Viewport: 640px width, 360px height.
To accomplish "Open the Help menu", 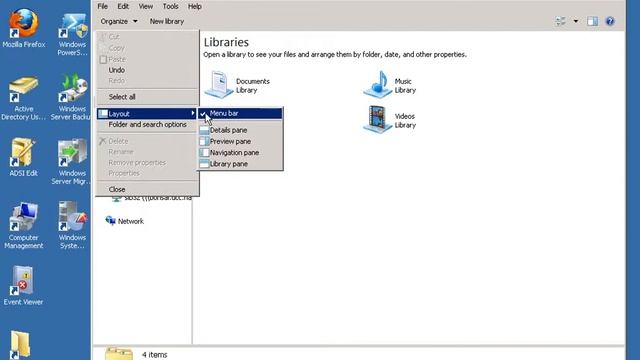I will tap(194, 7).
